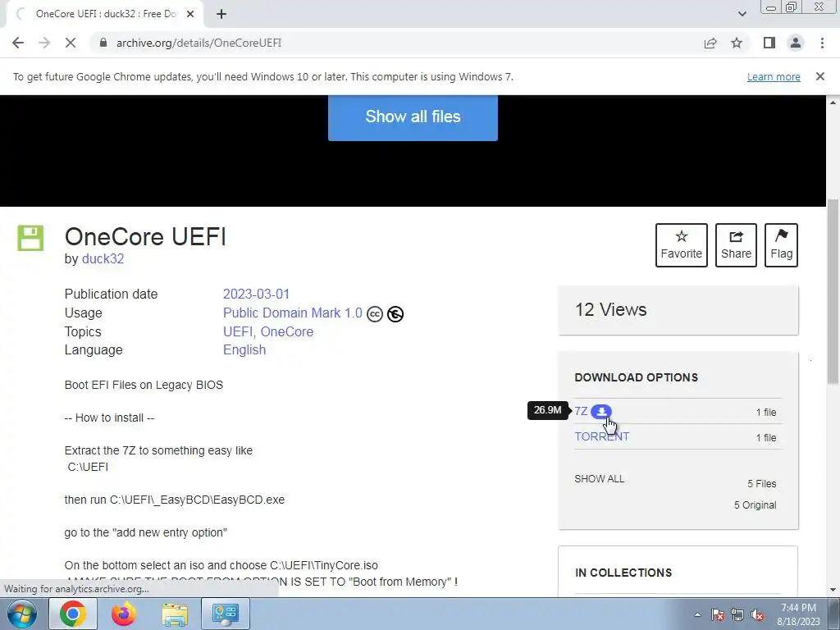Open the duck32 author link
The width and height of the screenshot is (840, 630).
103,258
